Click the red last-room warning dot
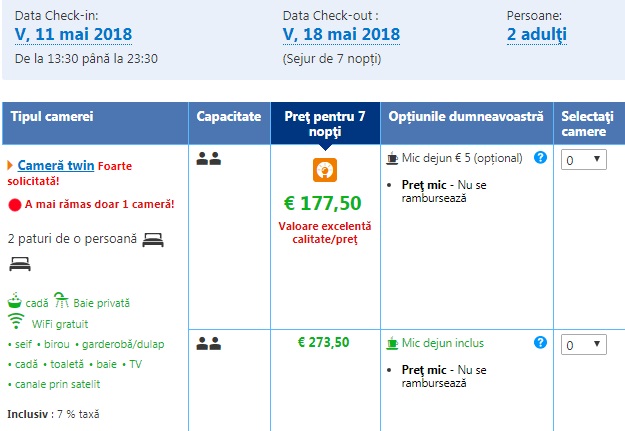Viewport: 625px width, 431px height. pos(14,205)
